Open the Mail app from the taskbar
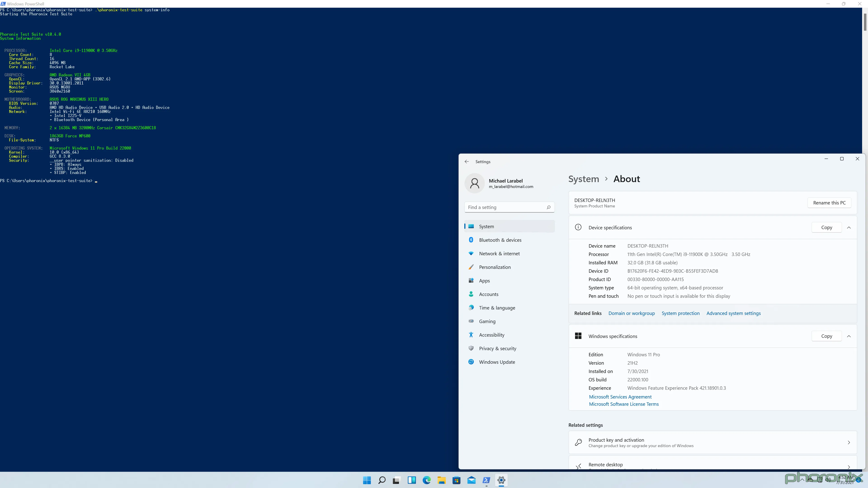Viewport: 868px width, 488px height. 471,480
